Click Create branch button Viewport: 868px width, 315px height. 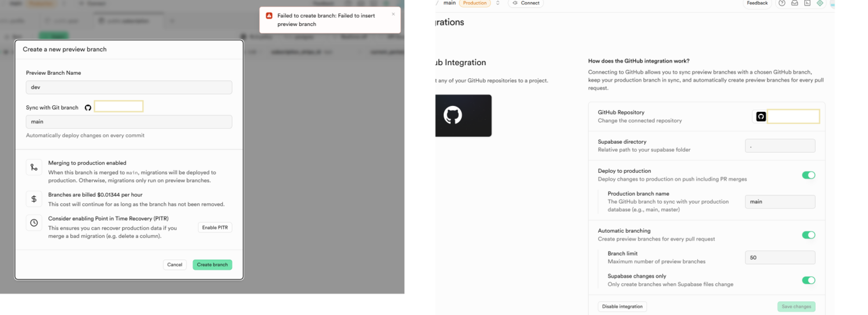212,265
